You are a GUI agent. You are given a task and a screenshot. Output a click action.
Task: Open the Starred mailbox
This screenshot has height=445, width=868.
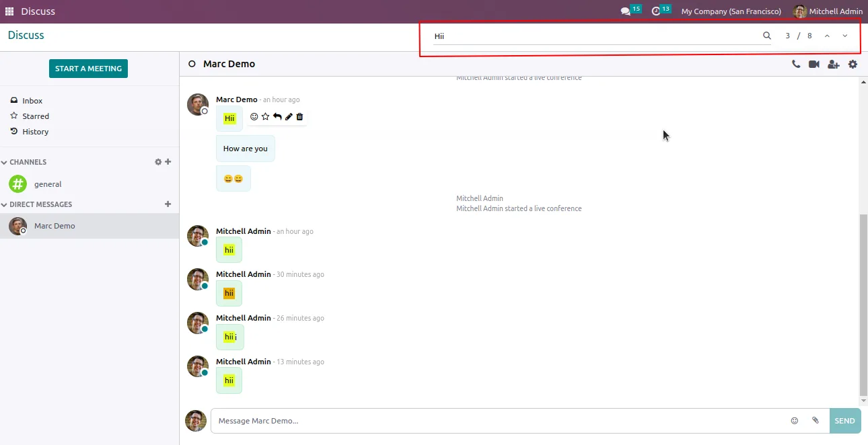36,116
